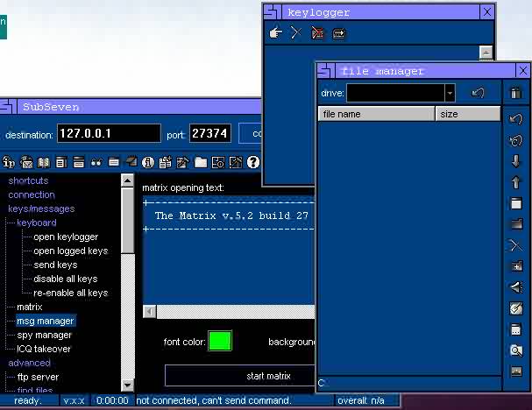Open help via the question mark icon
532x410 pixels.
point(253,162)
